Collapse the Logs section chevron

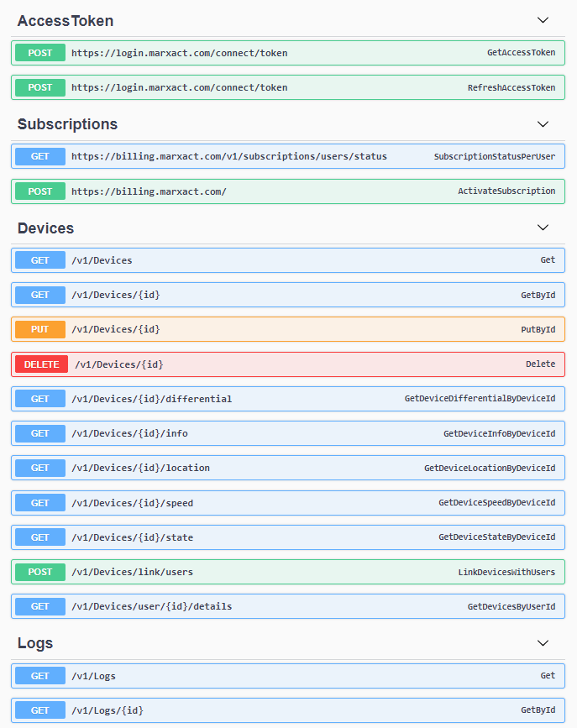(543, 643)
